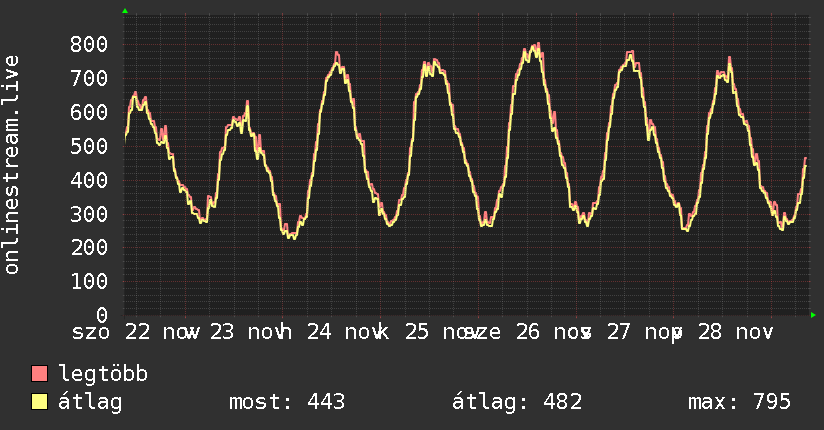This screenshot has width=824, height=430.
Task: Click the 300 y-axis tick label
Action: [90, 214]
